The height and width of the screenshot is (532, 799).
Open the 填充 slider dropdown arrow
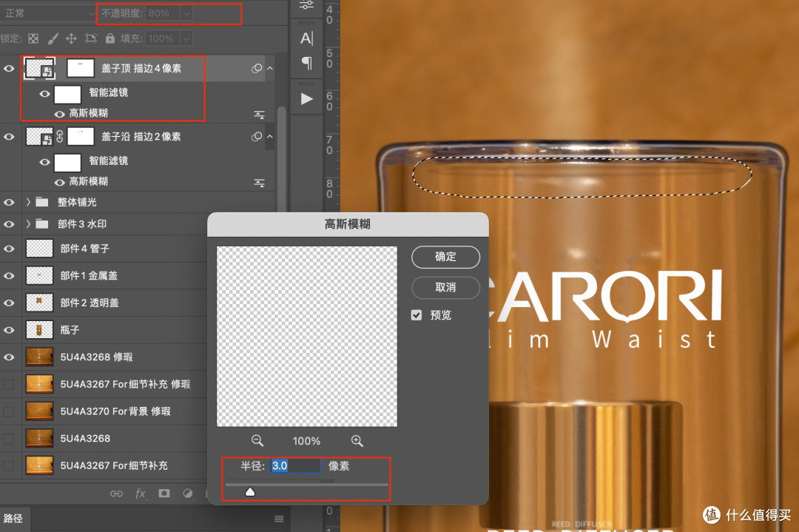click(186, 38)
